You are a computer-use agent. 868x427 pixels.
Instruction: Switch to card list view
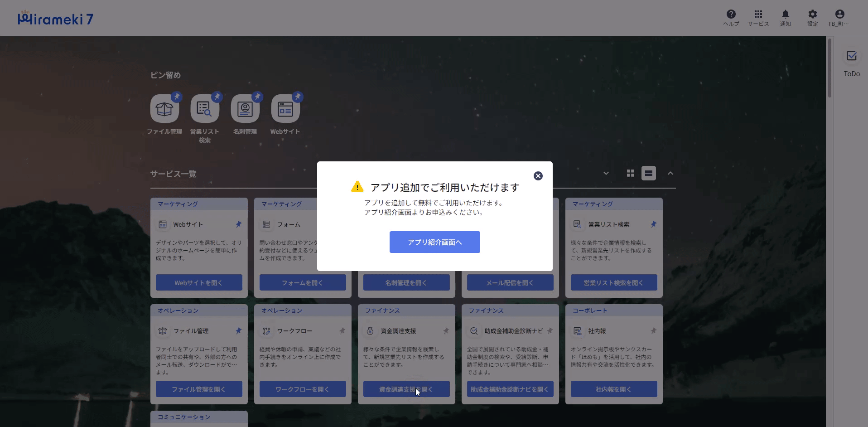(649, 173)
